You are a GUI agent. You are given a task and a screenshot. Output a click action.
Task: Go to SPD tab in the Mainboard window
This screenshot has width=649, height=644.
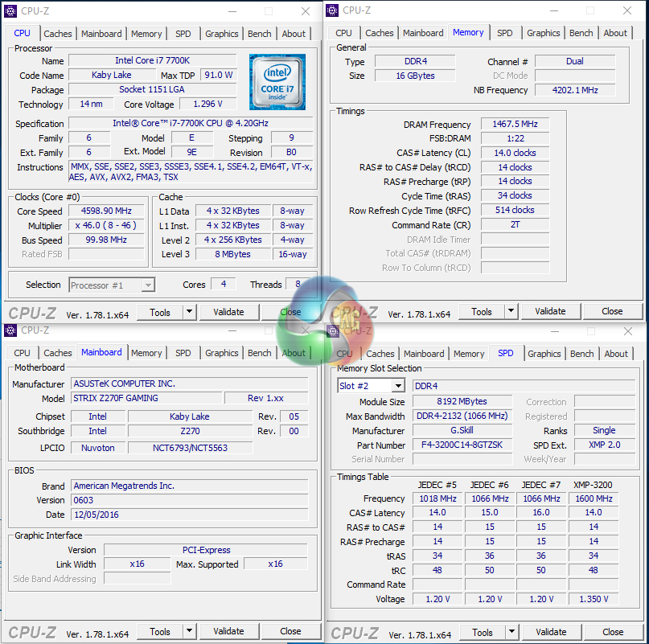(x=183, y=353)
